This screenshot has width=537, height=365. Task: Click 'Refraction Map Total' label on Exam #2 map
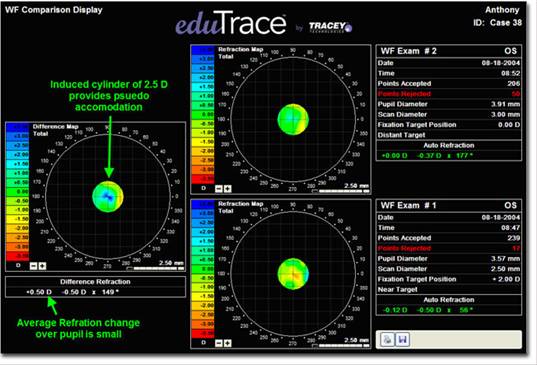coord(240,53)
